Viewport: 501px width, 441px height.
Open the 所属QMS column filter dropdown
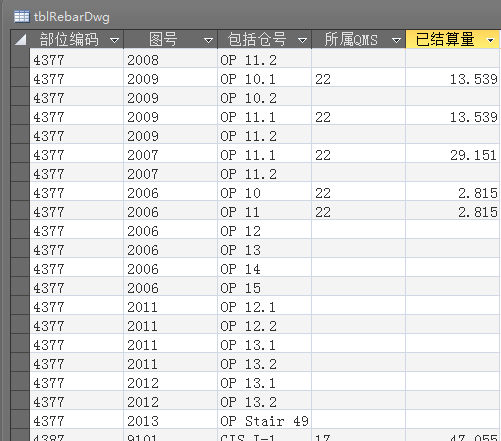click(396, 40)
